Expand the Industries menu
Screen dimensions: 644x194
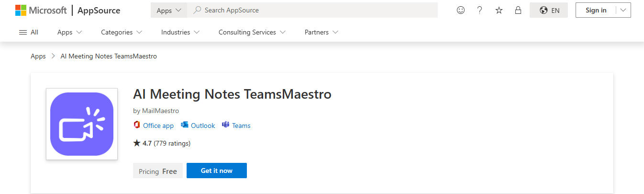180,32
